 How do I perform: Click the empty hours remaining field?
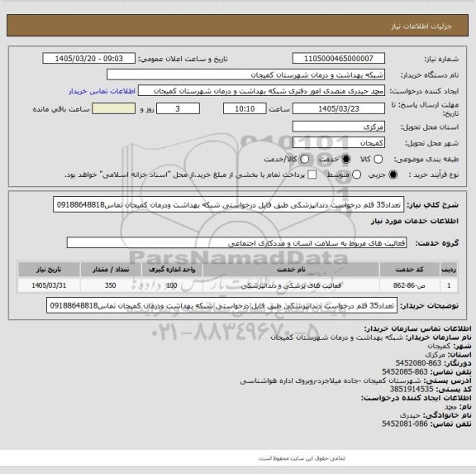coord(113,108)
